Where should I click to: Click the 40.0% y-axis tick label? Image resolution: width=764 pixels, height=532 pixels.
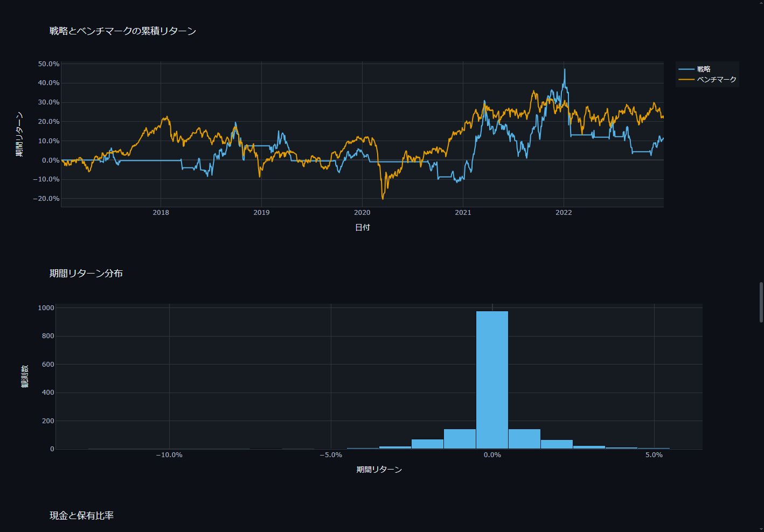pos(48,83)
